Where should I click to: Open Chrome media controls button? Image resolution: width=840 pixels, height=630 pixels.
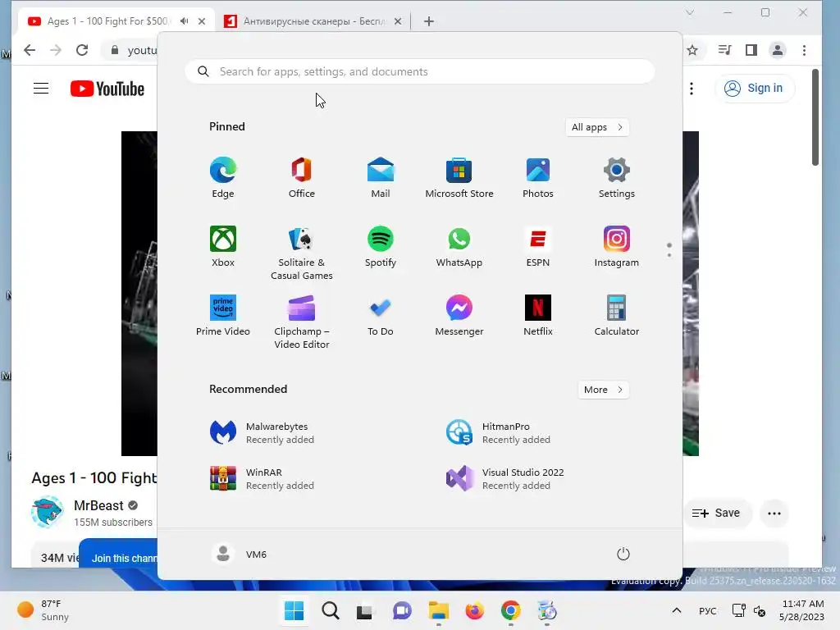[724, 50]
